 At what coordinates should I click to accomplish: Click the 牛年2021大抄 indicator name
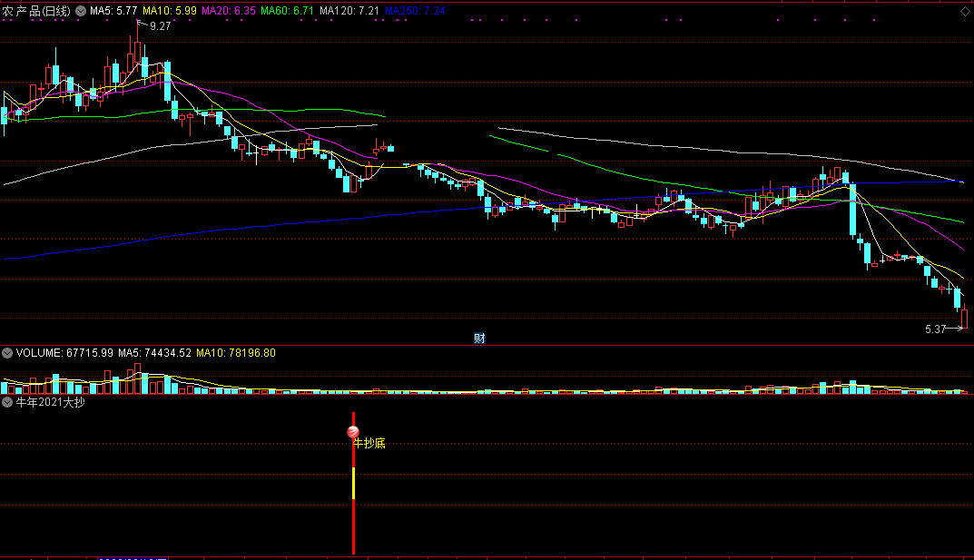(50, 402)
